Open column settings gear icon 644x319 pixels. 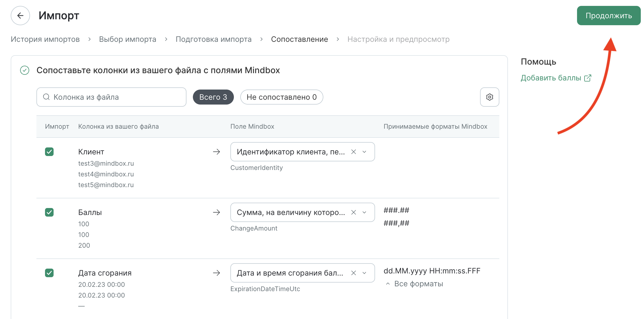click(x=489, y=97)
